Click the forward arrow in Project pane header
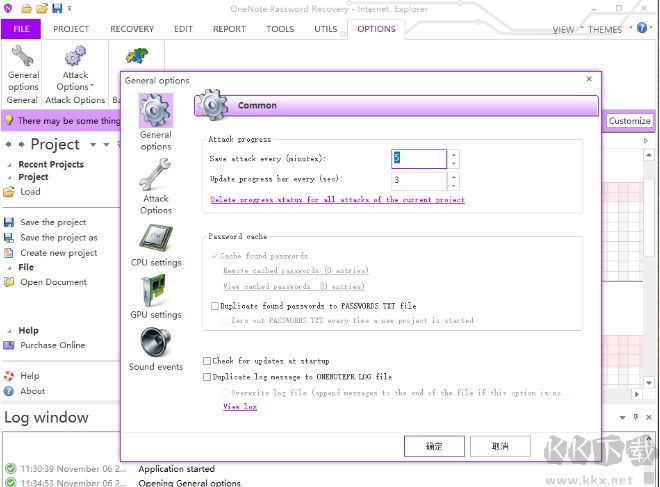The image size is (660, 487). pos(21,144)
